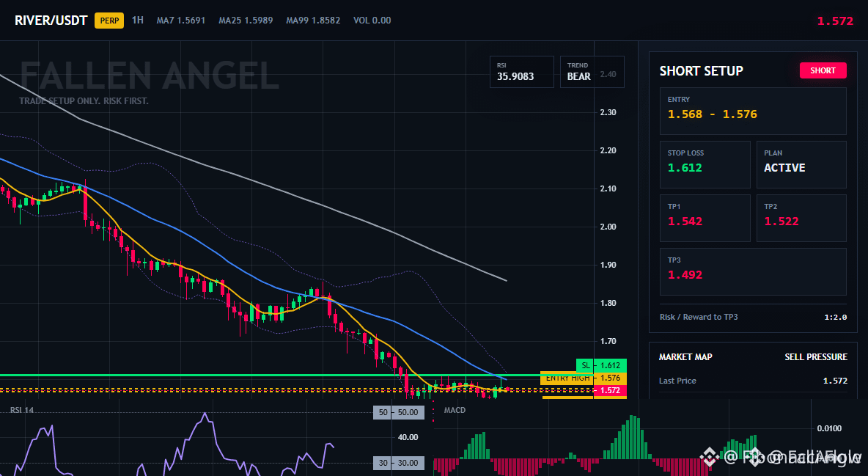Click the TP2 value 1.522
This screenshot has height=476, width=868.
tap(781, 221)
